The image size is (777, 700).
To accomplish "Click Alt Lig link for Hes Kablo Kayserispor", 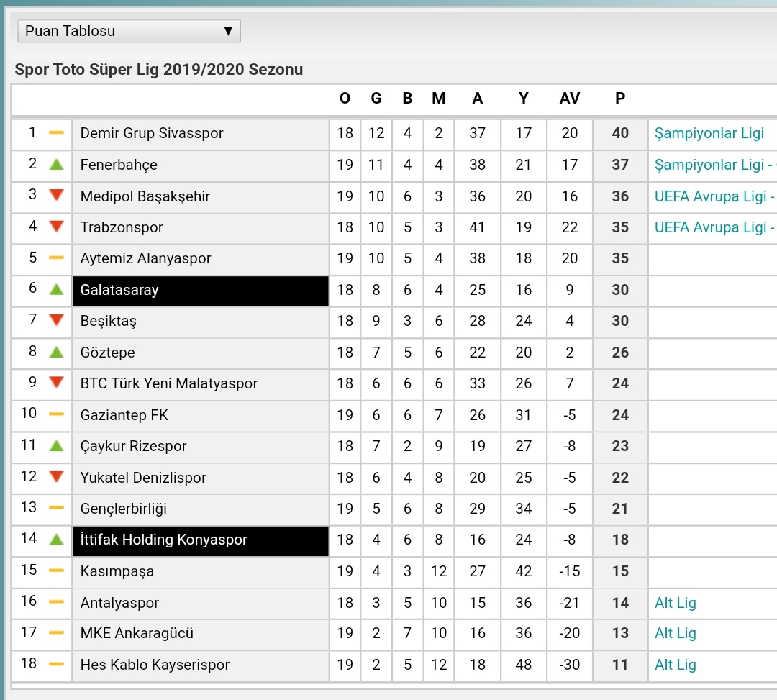I will (x=676, y=665).
